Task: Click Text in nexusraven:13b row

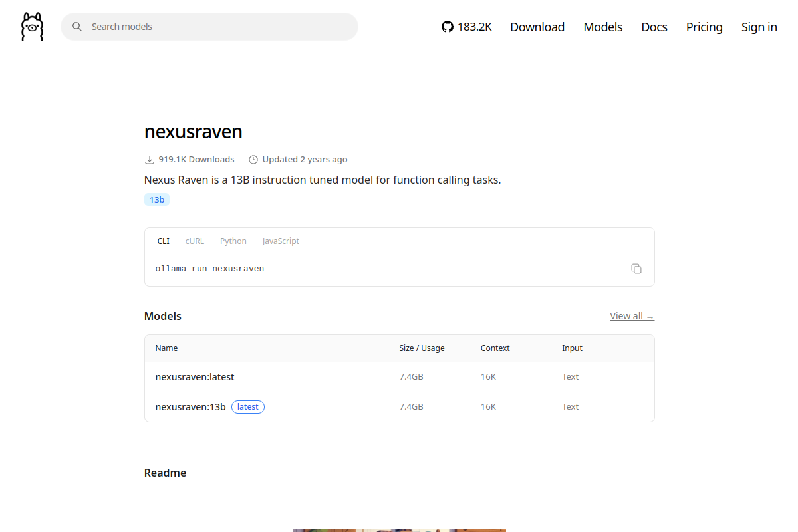Action: pos(570,407)
